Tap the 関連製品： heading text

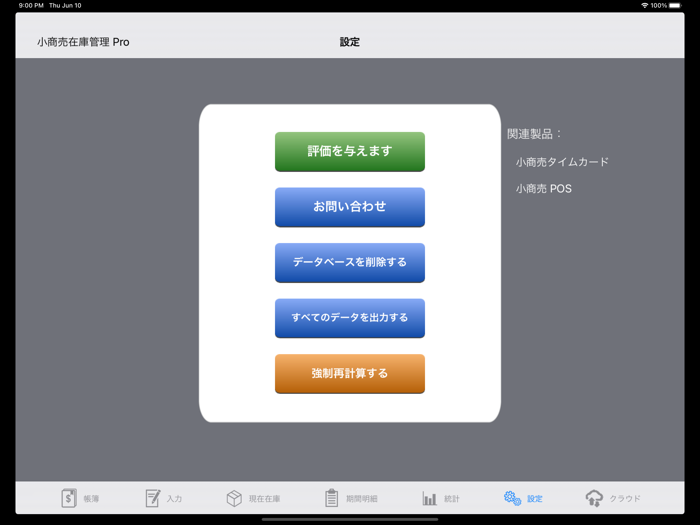(534, 134)
